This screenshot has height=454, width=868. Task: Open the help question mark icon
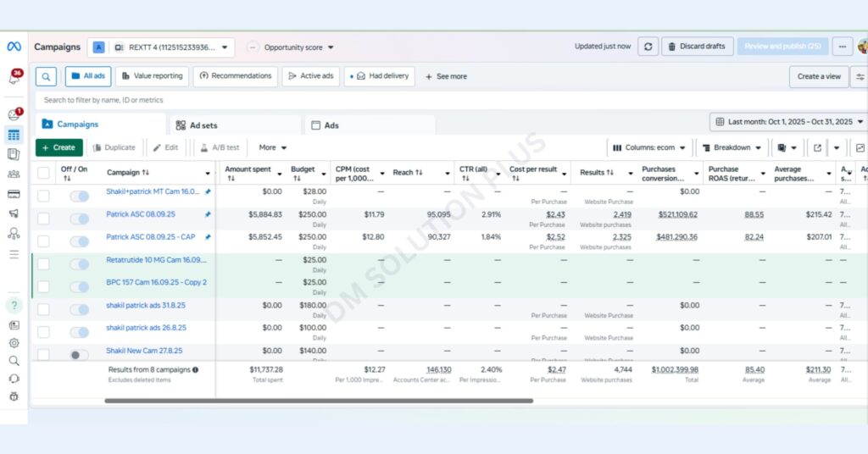click(14, 305)
